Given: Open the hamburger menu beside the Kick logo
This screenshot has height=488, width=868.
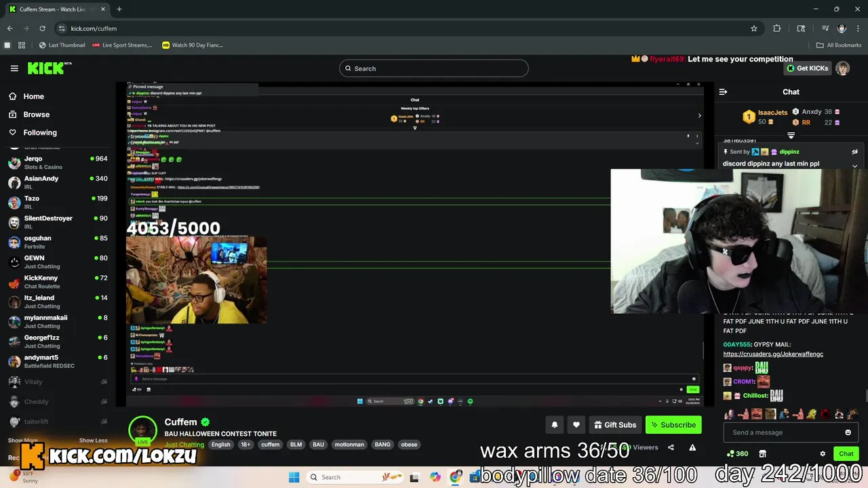Looking at the screenshot, I should coord(14,68).
